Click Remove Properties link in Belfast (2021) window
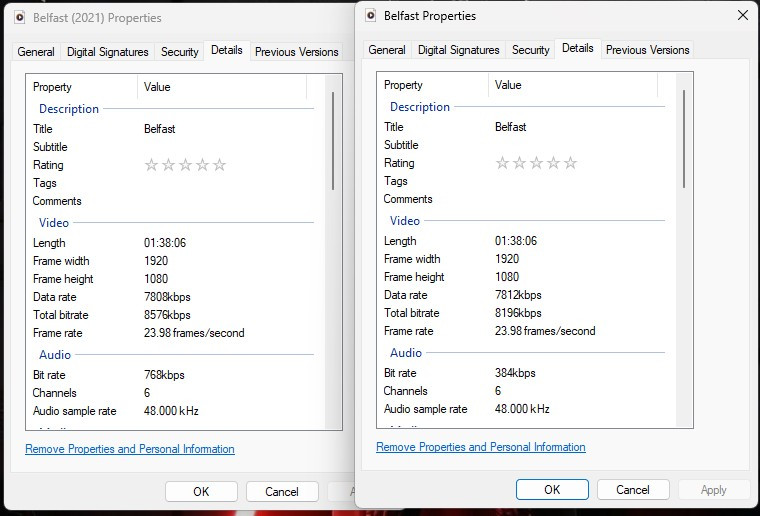Image resolution: width=760 pixels, height=516 pixels. coord(130,449)
